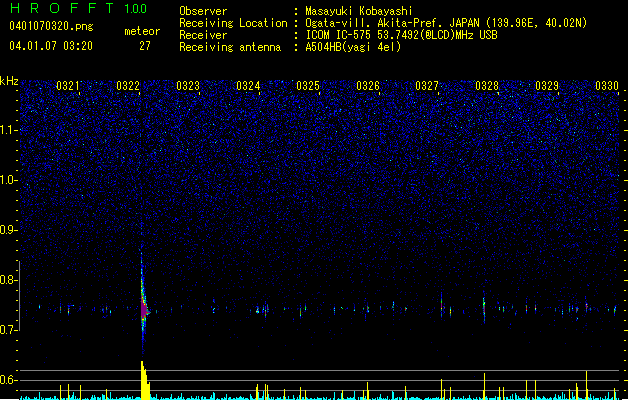Click the meteor count value 27
Image resolution: width=629 pixels, height=400 pixels.
[145, 46]
